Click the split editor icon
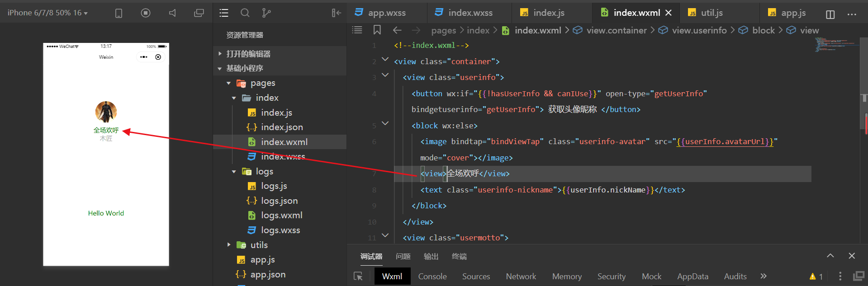The width and height of the screenshot is (868, 286). (830, 14)
